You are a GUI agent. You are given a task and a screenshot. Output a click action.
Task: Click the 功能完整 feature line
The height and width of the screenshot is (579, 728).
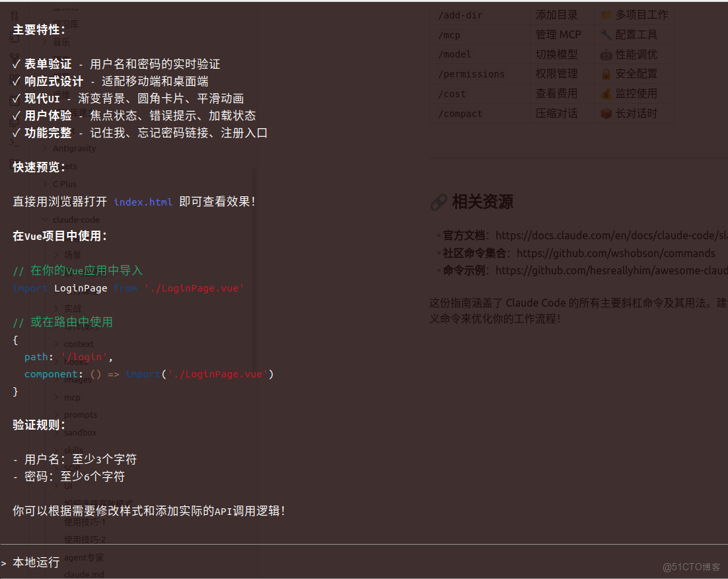tap(140, 133)
